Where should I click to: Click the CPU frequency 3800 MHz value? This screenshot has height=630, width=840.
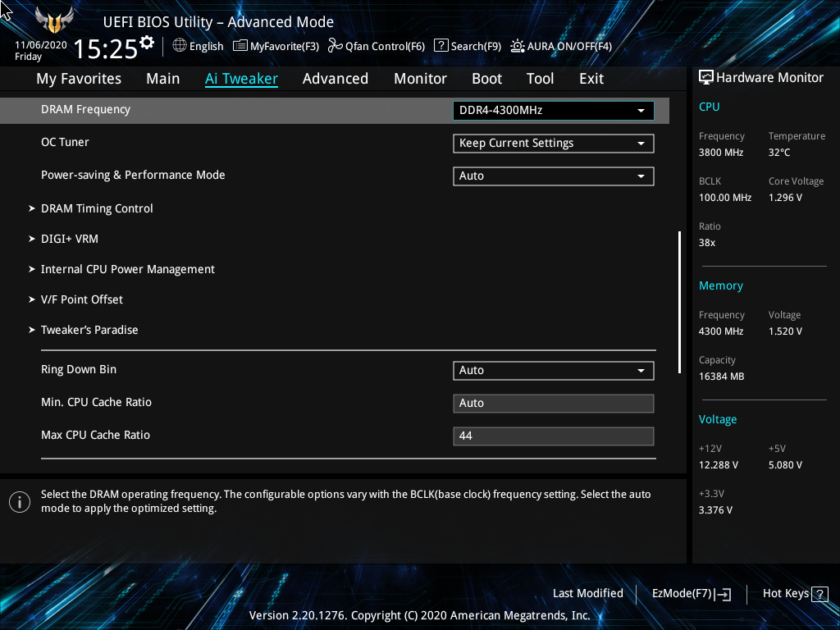721,153
